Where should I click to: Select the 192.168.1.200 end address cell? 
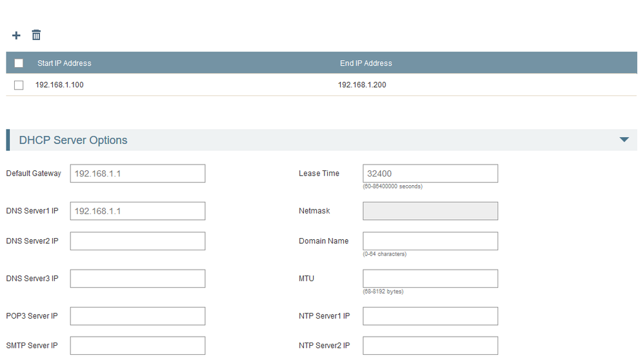tap(362, 85)
